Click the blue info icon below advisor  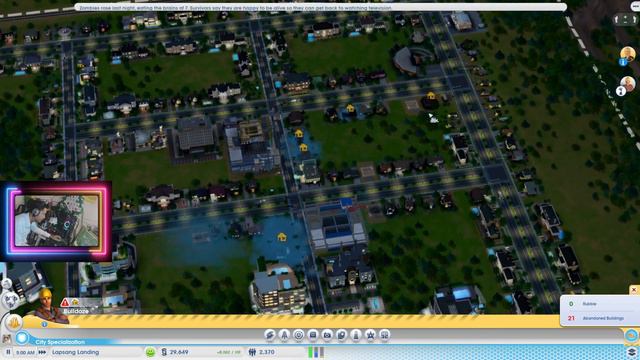click(x=44, y=324)
